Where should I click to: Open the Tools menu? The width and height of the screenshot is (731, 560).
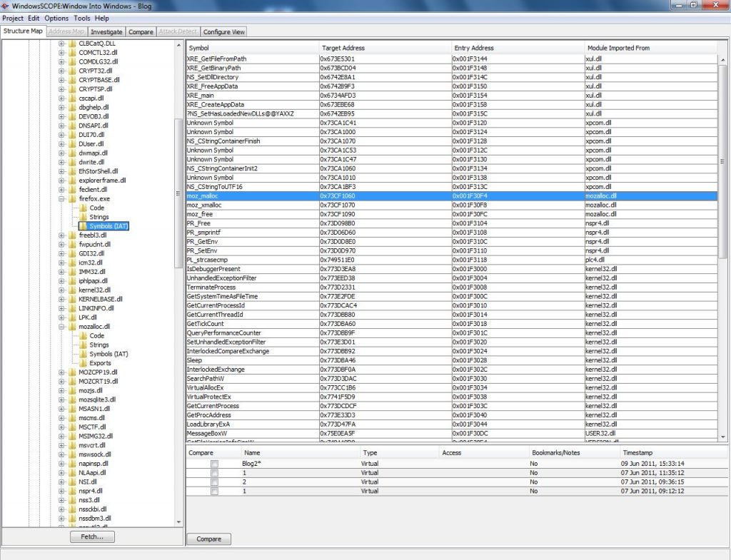point(81,18)
